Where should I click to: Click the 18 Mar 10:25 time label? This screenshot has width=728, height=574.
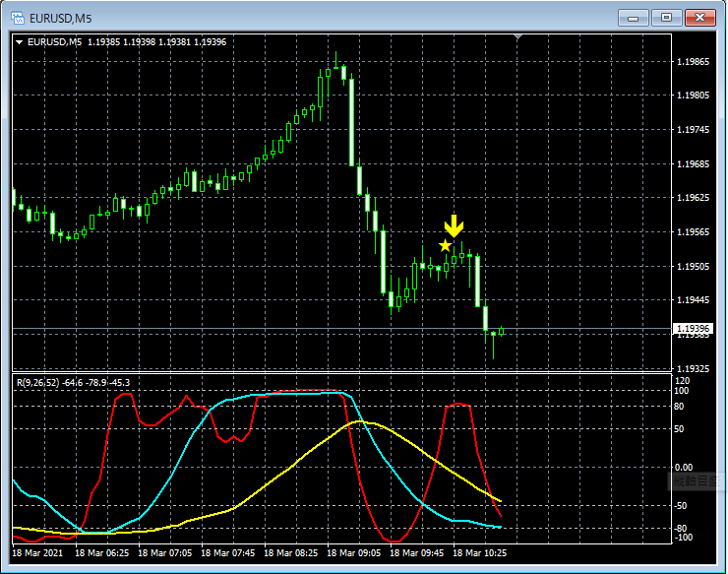tap(479, 553)
